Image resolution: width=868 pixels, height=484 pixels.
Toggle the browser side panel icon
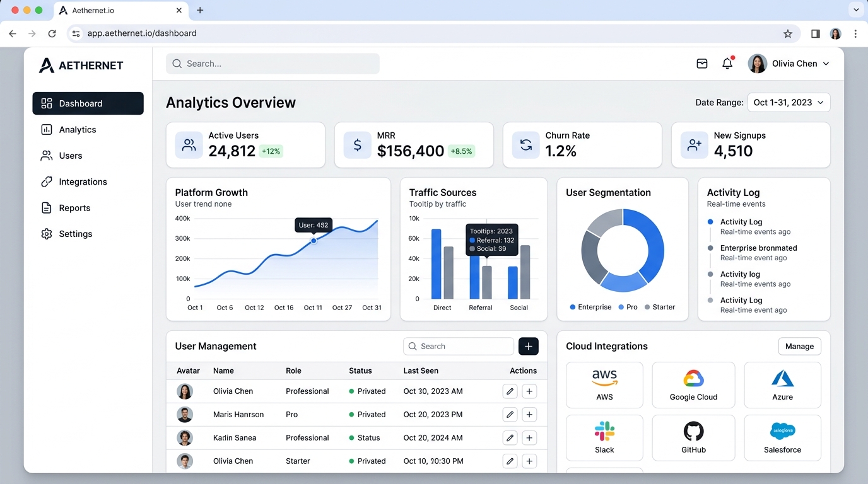(815, 34)
